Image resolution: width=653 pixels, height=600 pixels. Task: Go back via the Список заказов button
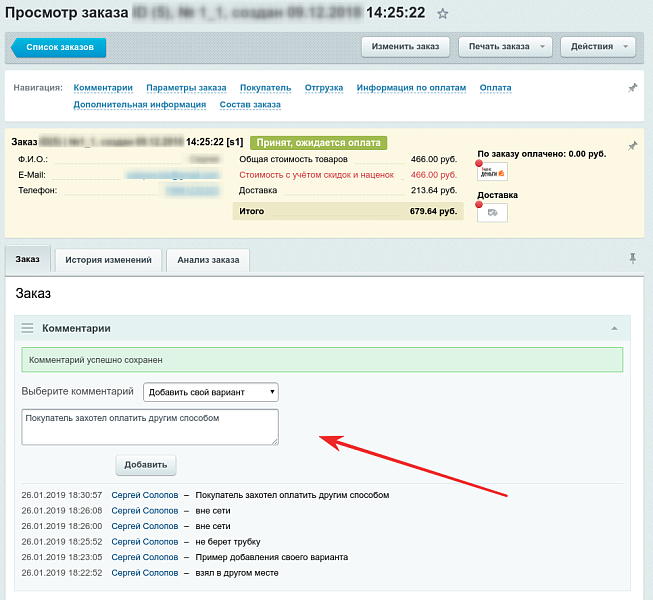(60, 47)
